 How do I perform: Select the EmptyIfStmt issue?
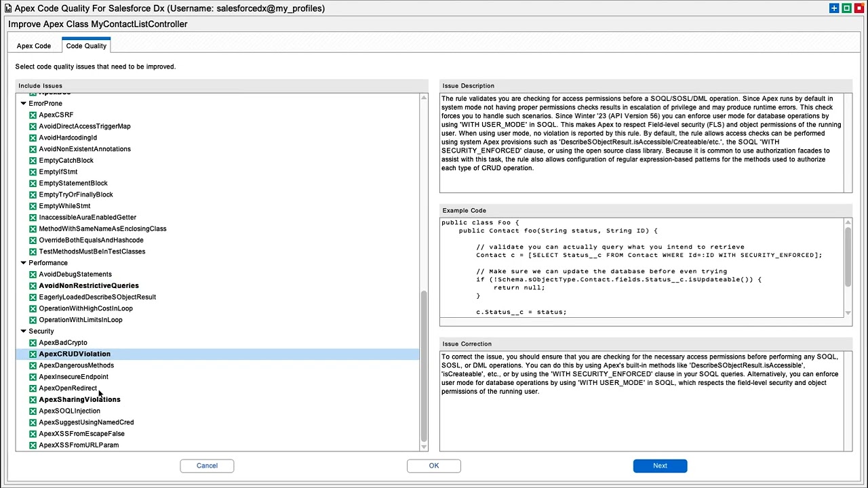coord(58,172)
